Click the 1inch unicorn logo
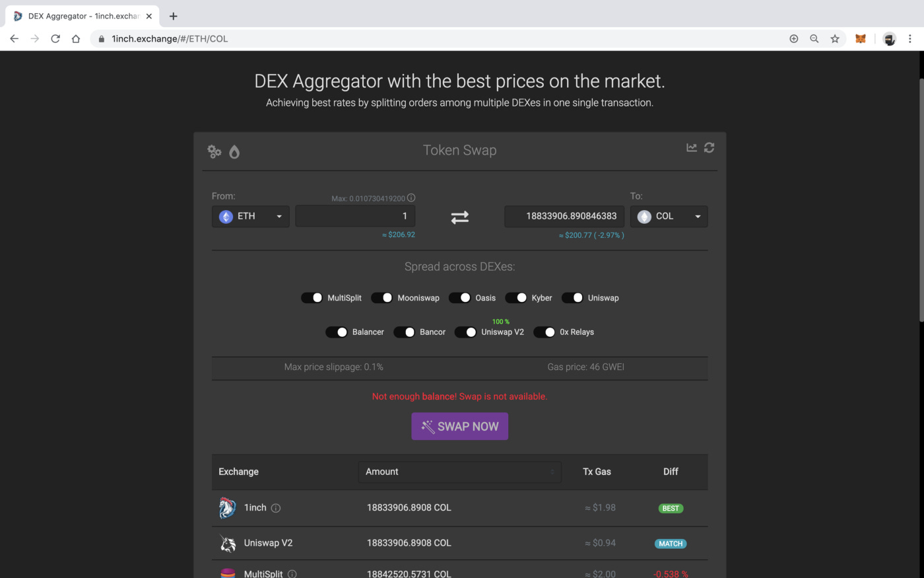This screenshot has height=578, width=924. point(228,507)
